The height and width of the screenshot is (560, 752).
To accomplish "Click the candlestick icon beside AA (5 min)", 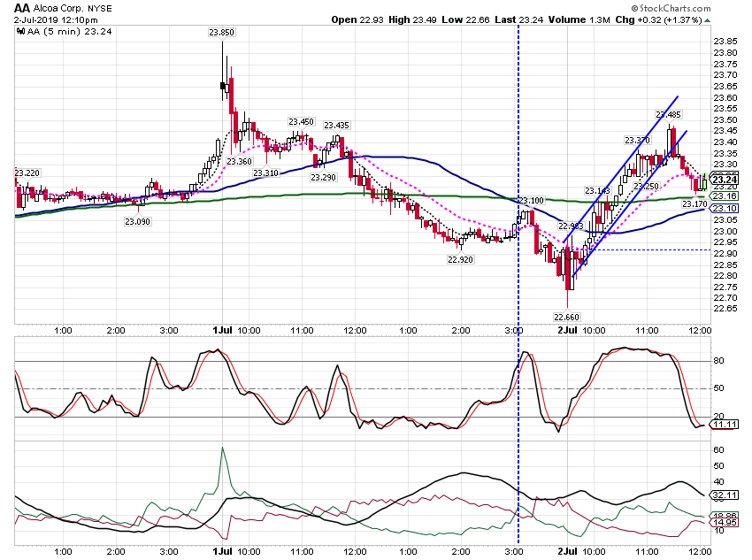I will (x=20, y=32).
